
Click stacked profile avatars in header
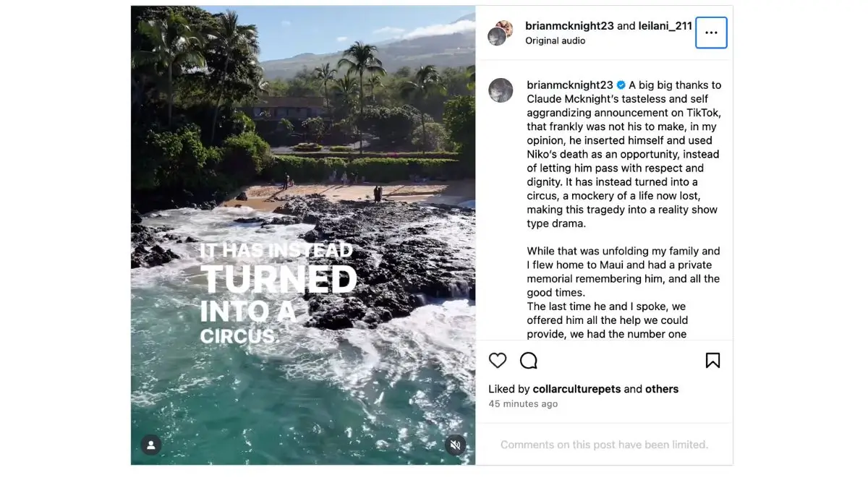tap(500, 33)
